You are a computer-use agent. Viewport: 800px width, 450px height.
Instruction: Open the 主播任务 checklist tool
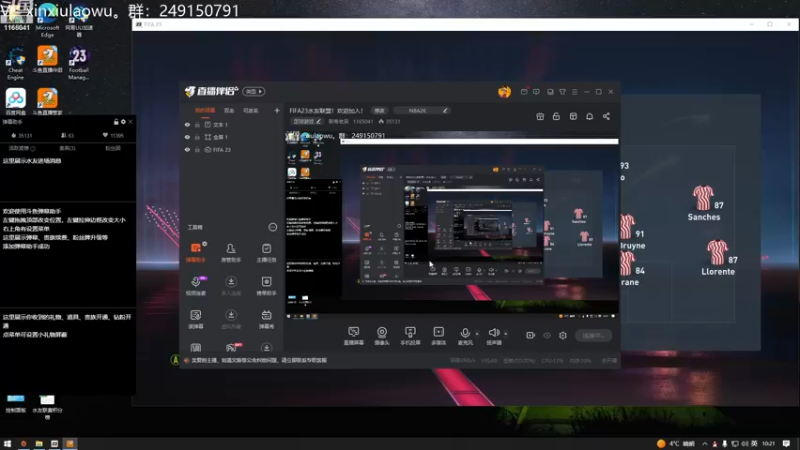[266, 252]
